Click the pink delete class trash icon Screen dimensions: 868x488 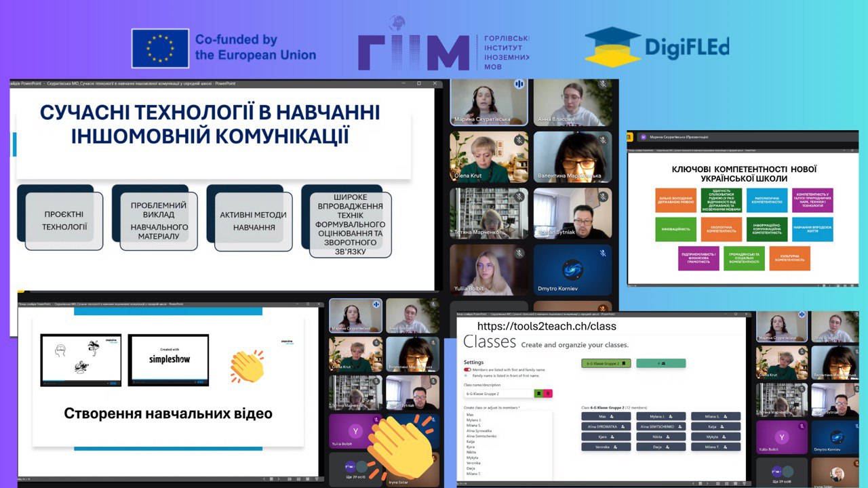[x=549, y=393]
